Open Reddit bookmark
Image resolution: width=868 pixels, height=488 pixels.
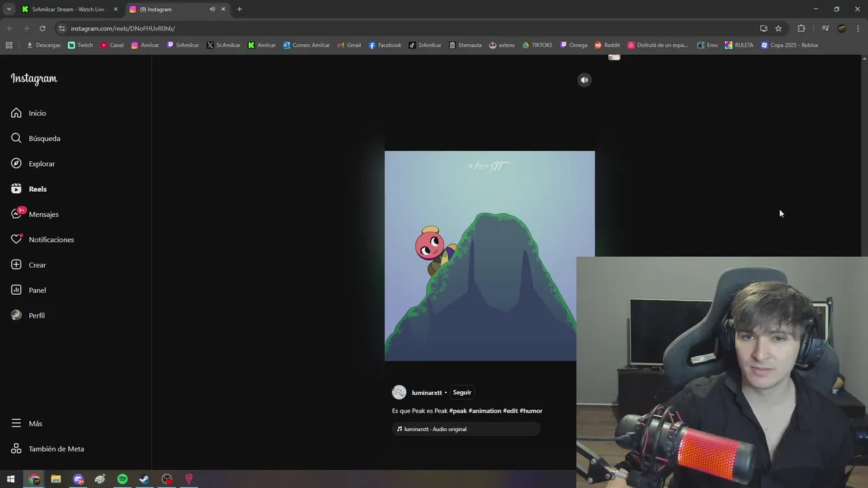[x=607, y=45]
